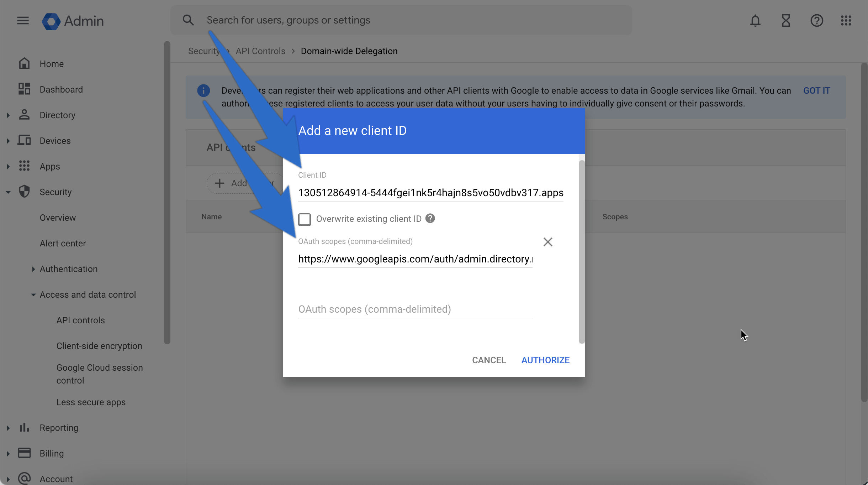Click the dialog vertical scrollbar
The height and width of the screenshot is (485, 868).
click(582, 252)
